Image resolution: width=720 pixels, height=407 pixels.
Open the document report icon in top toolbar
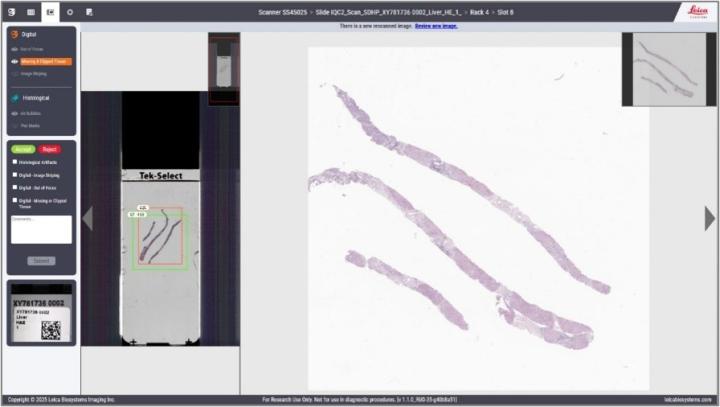89,12
